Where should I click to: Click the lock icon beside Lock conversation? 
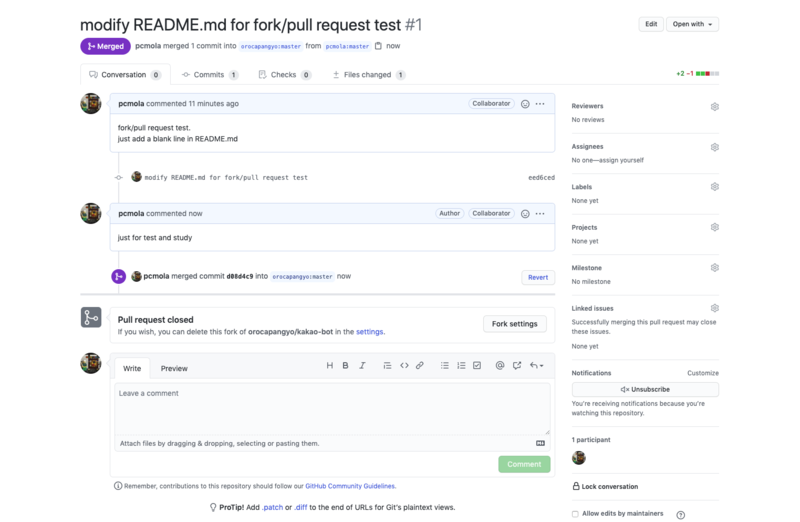576,486
